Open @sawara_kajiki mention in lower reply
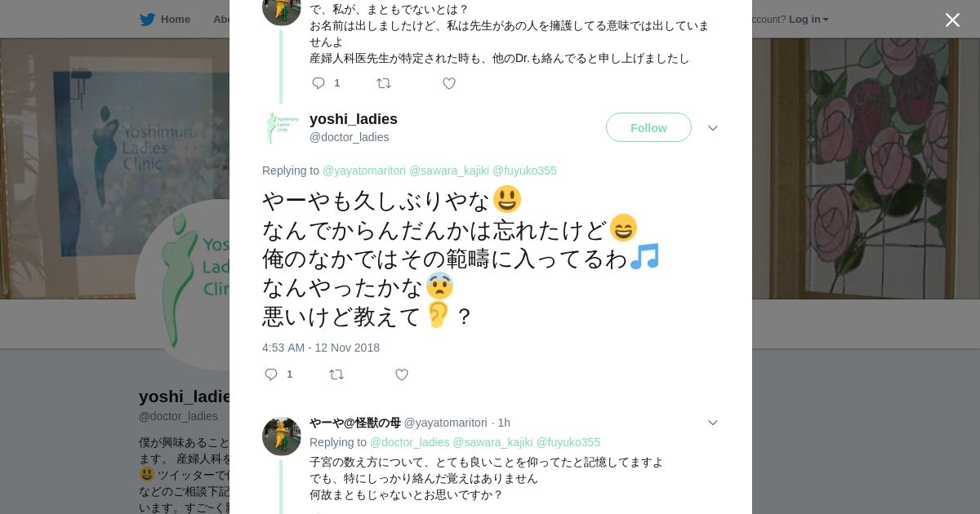 pyautogui.click(x=492, y=442)
